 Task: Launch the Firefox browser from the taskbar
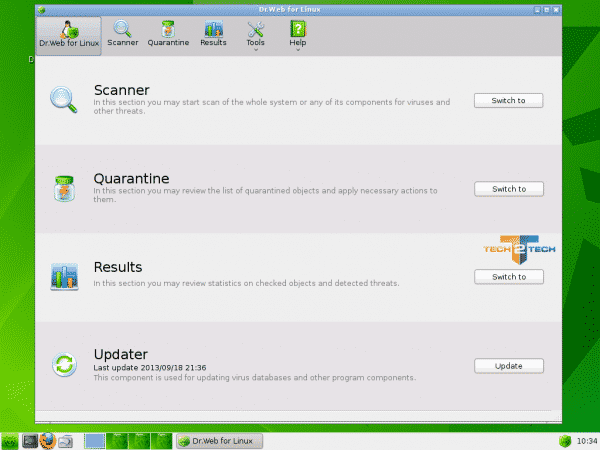click(48, 441)
